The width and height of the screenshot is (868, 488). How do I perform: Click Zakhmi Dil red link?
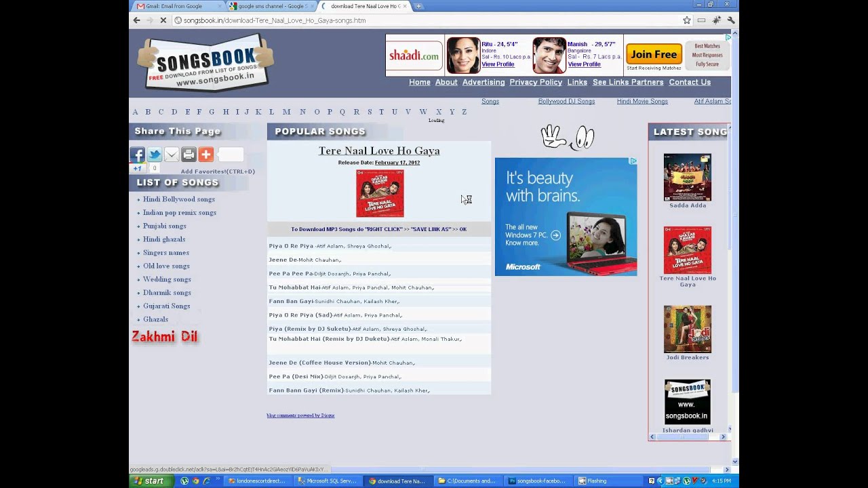(x=165, y=337)
